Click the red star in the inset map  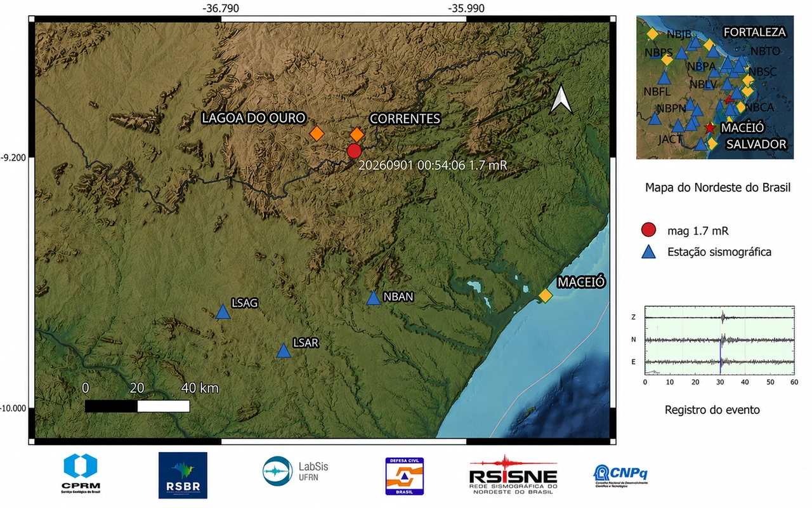[710, 128]
